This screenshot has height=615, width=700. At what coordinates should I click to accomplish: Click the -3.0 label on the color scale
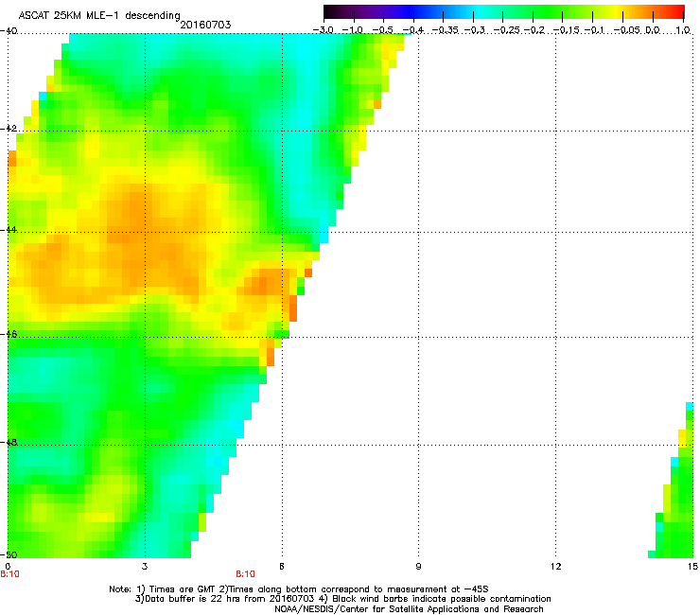point(323,30)
